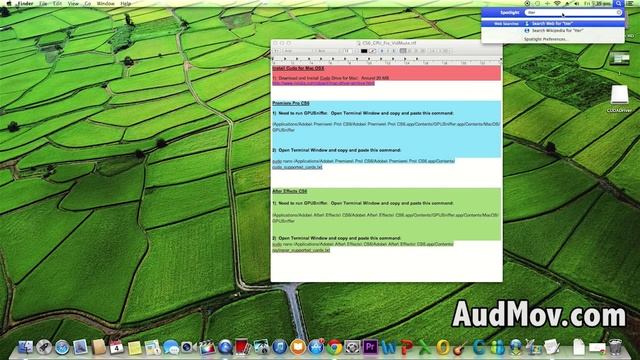Viewport: 640px width, 360px height.
Task: Open Microsoft Word W icon in Dock
Action: pos(389,347)
